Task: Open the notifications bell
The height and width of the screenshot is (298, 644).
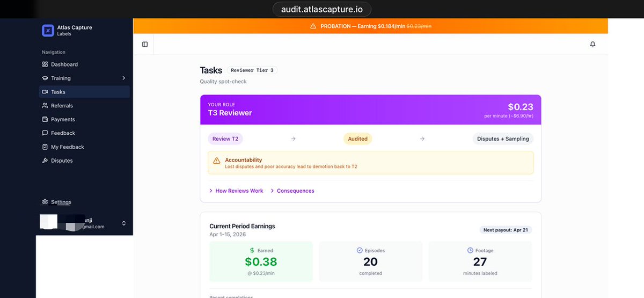Action: coord(592,45)
